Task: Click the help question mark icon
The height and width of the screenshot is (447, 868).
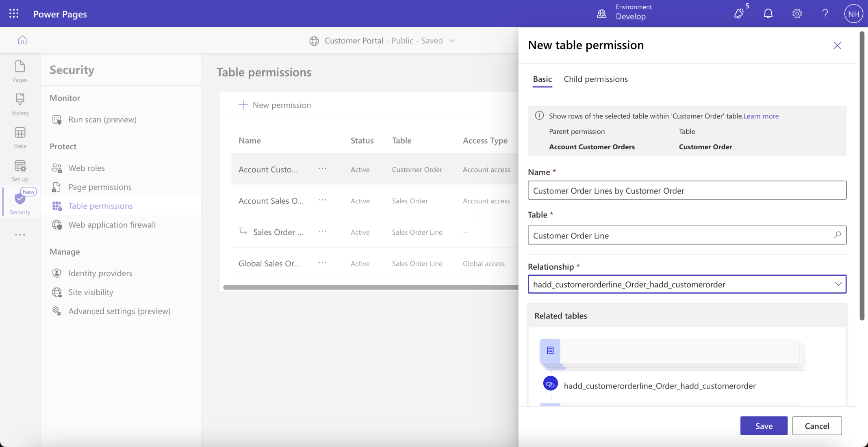Action: [825, 14]
